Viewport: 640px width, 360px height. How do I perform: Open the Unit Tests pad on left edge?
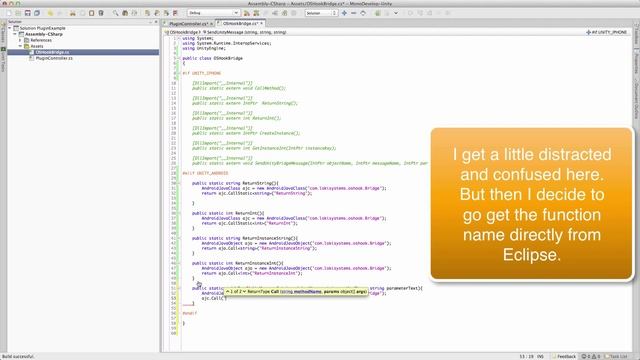(x=3, y=60)
